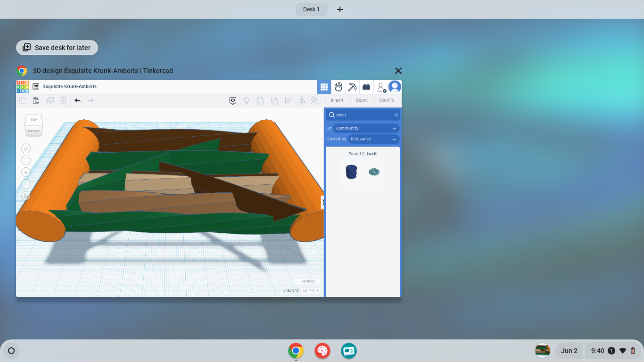Select the Duplicate and repeat tool

50,100
